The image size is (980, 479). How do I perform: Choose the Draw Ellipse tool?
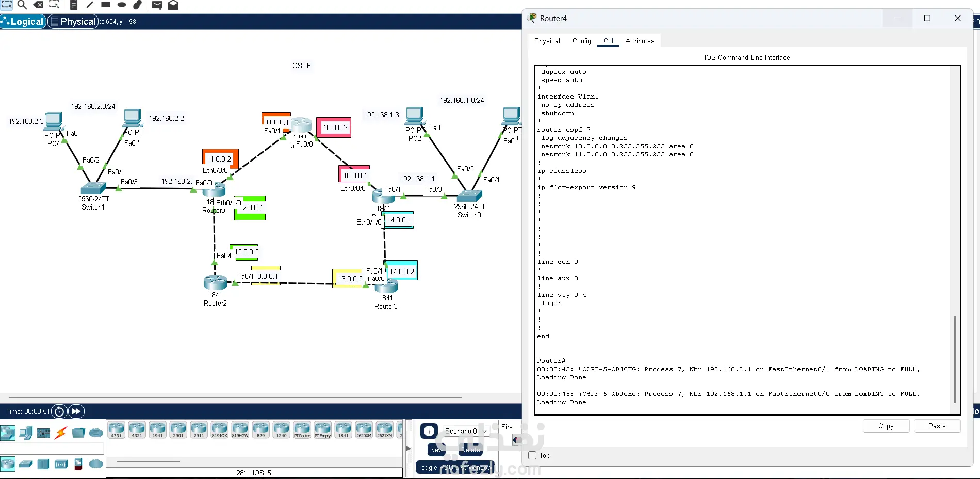click(122, 5)
